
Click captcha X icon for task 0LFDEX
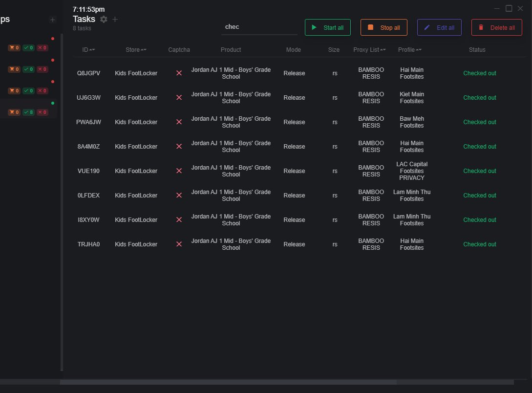[x=179, y=195]
